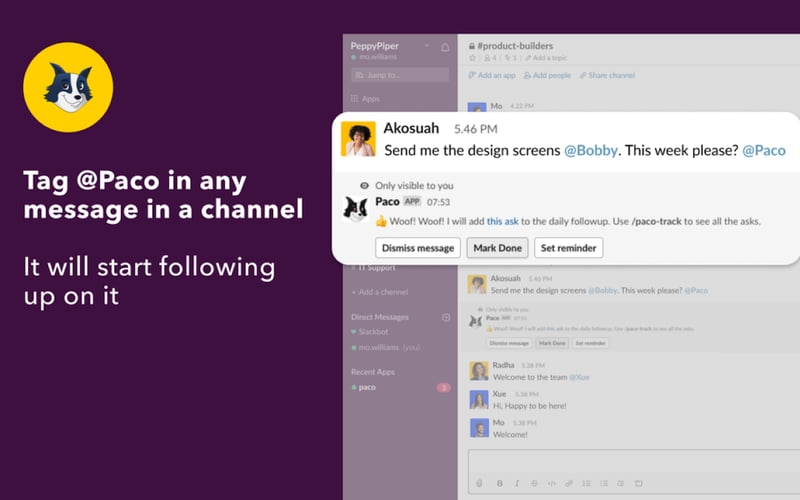Click Add people link
The width and height of the screenshot is (800, 500).
click(547, 76)
